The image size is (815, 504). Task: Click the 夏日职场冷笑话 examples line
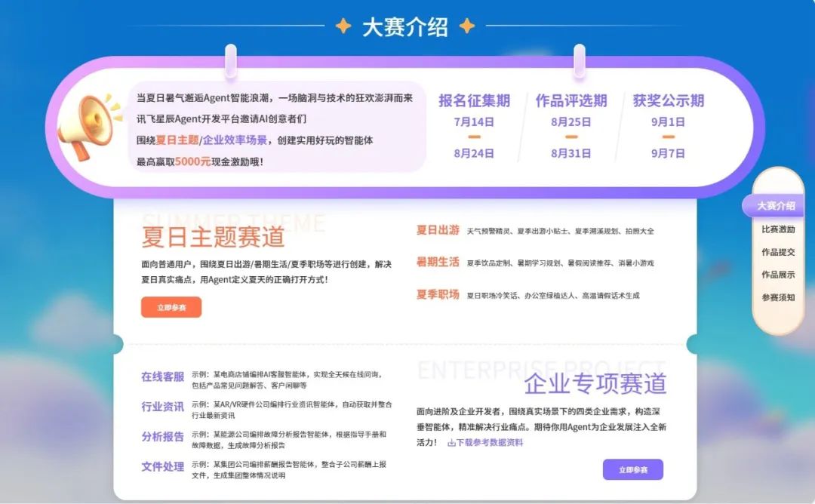(x=553, y=296)
